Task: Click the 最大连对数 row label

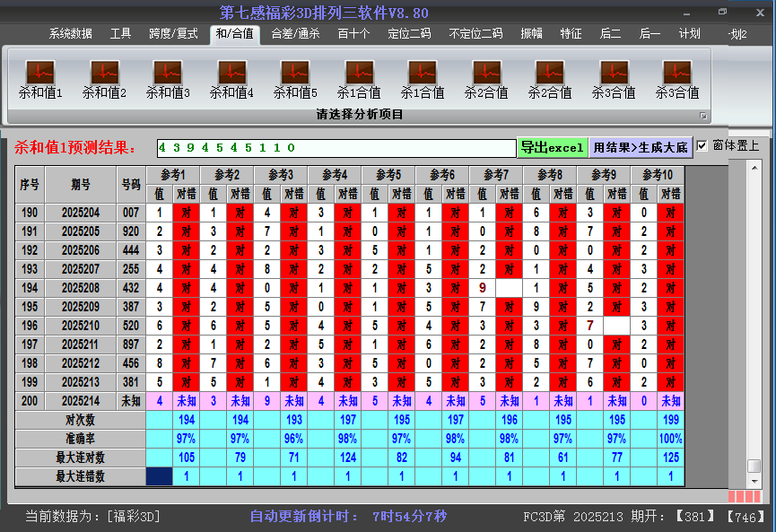Action: click(80, 458)
